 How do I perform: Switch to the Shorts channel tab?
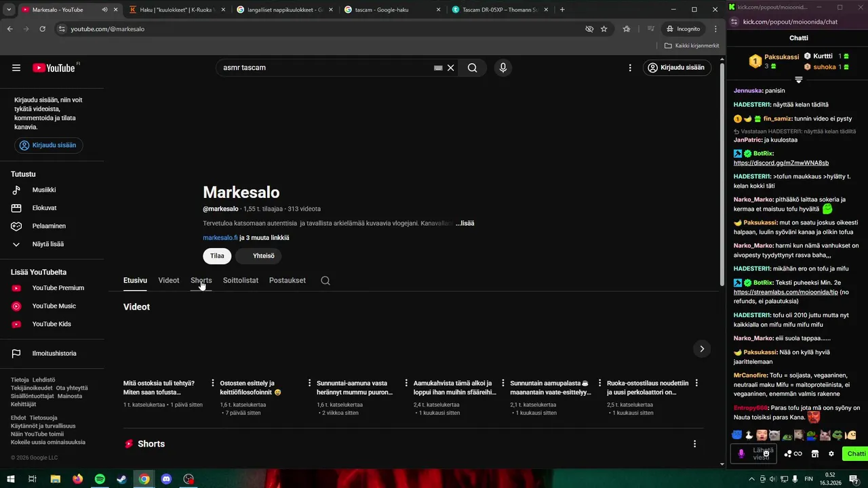pos(201,281)
